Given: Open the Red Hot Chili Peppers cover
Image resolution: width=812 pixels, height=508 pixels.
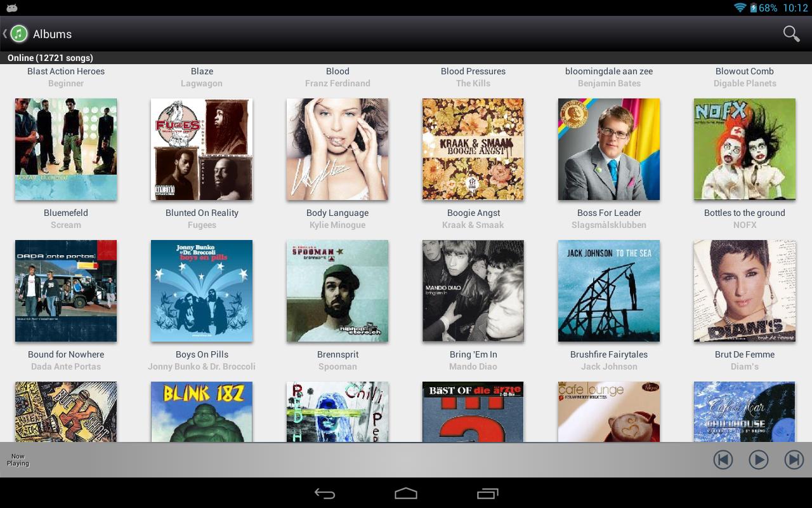Looking at the screenshot, I should pyautogui.click(x=337, y=411).
